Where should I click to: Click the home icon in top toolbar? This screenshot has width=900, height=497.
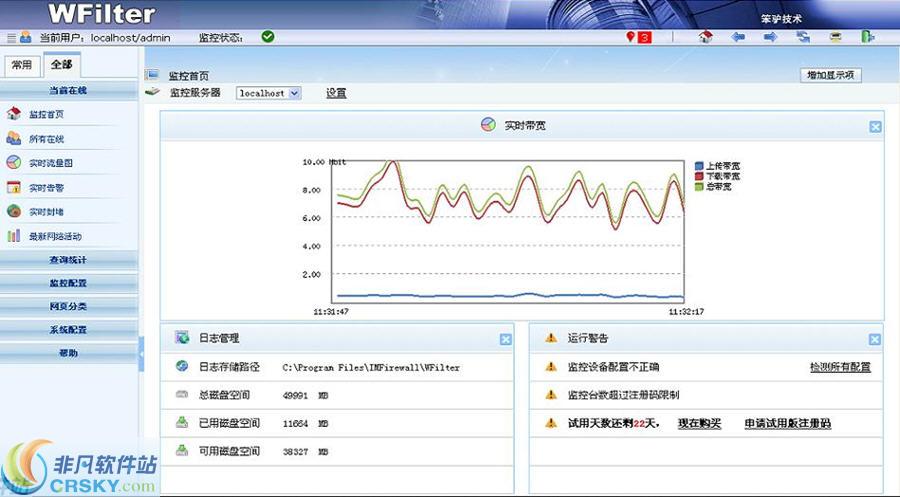tap(705, 37)
